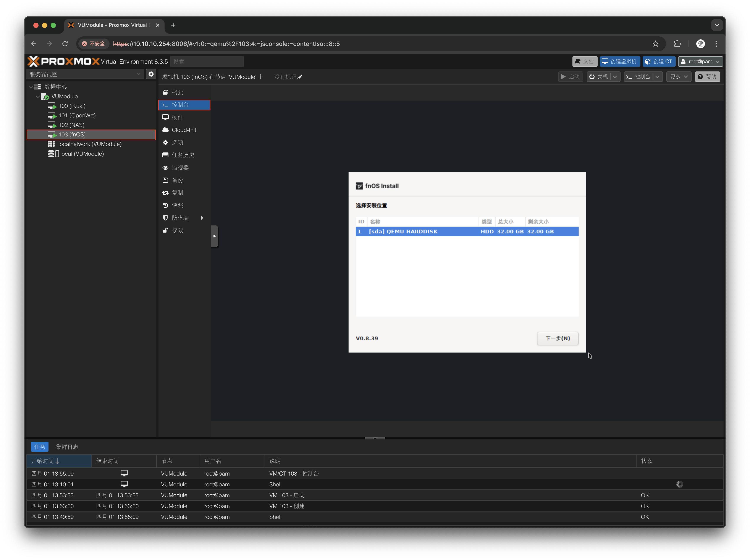Open the More (更多) dropdown menu
The width and height of the screenshot is (750, 560).
pos(679,77)
